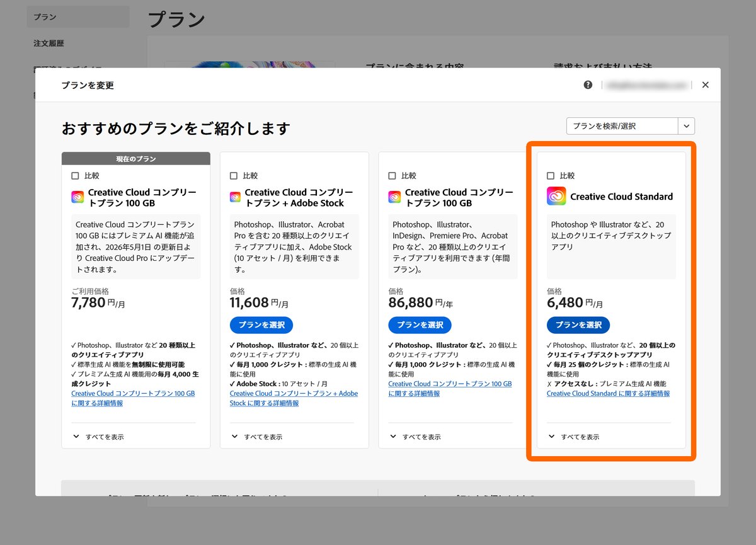Open 86,880円 plan's コンプリートプラン 100 GB details link
The width and height of the screenshot is (756, 545).
click(x=450, y=388)
